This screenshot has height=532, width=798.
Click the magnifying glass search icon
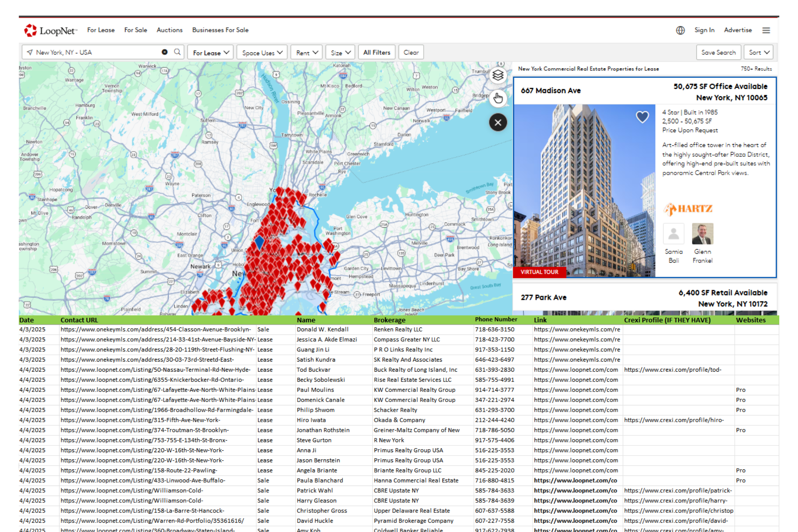coord(177,52)
